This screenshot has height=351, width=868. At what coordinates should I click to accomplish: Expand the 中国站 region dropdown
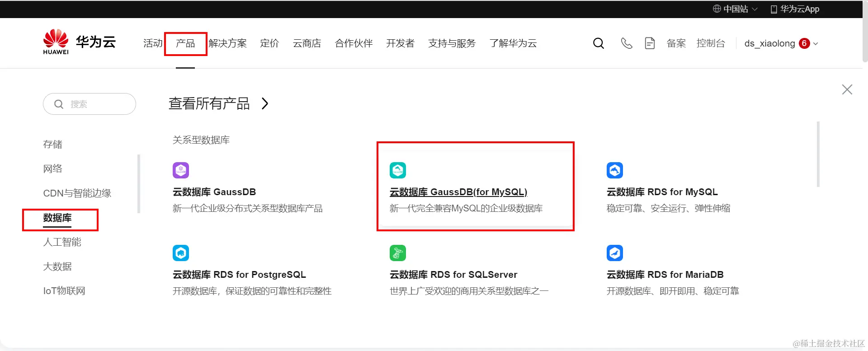(755, 9)
